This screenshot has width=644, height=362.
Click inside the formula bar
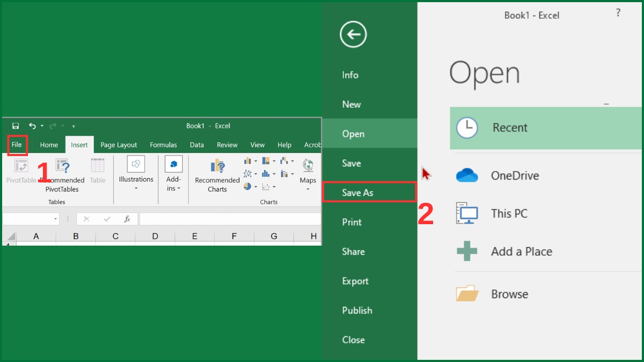point(225,218)
